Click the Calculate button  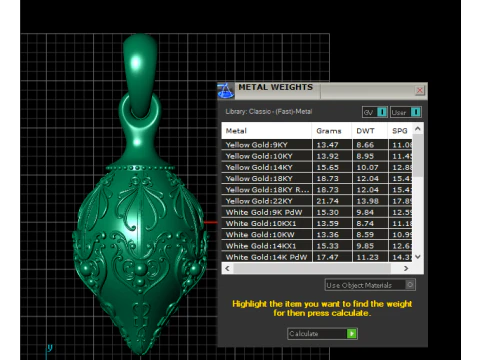click(322, 334)
